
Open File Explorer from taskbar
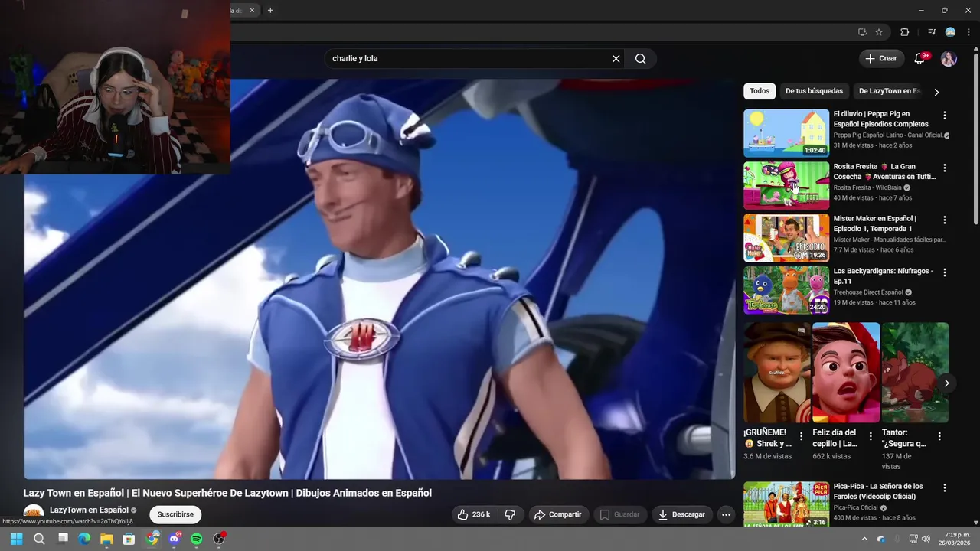[x=106, y=539]
